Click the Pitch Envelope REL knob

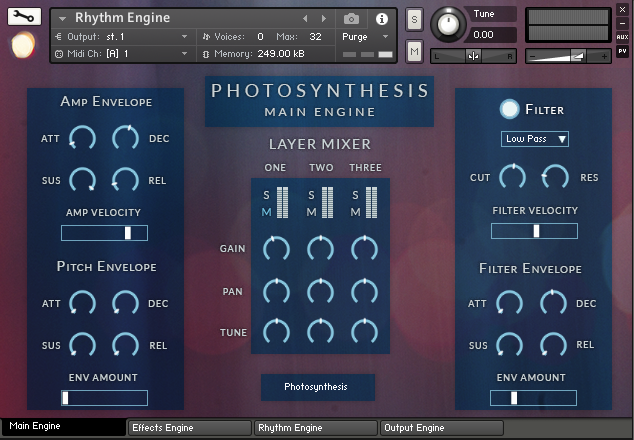(x=125, y=345)
